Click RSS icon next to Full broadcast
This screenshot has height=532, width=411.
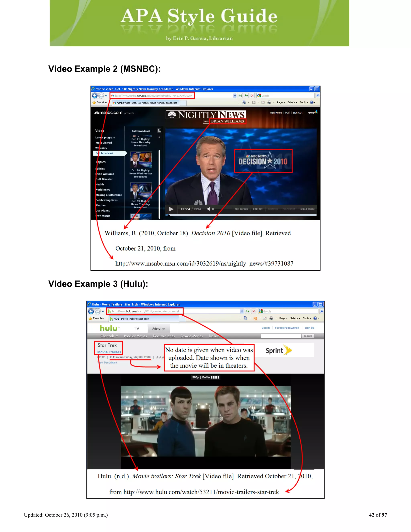[x=159, y=130]
